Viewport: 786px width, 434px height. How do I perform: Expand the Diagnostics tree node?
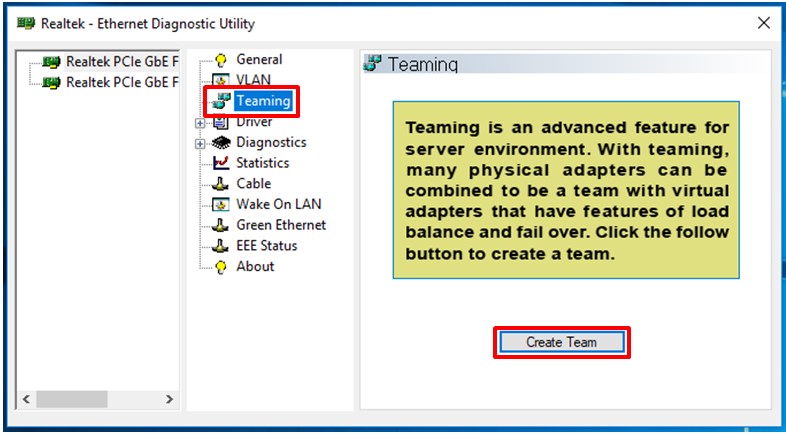point(200,144)
